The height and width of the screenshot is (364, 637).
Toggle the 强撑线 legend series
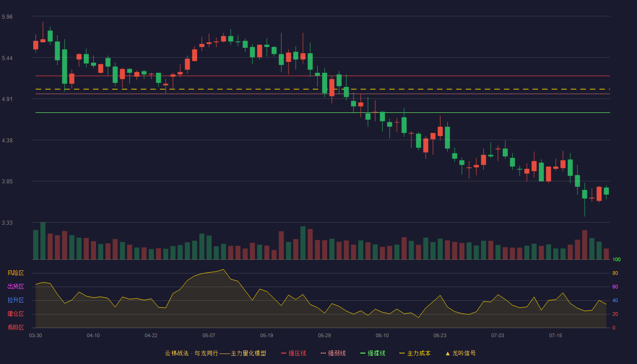373,353
